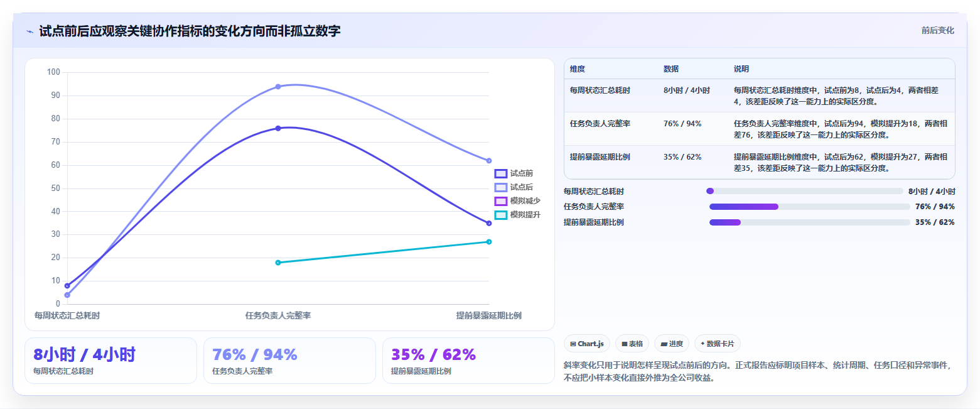980x409 pixels.
Task: Toggle the 试点前 legend series
Action: pyautogui.click(x=514, y=173)
